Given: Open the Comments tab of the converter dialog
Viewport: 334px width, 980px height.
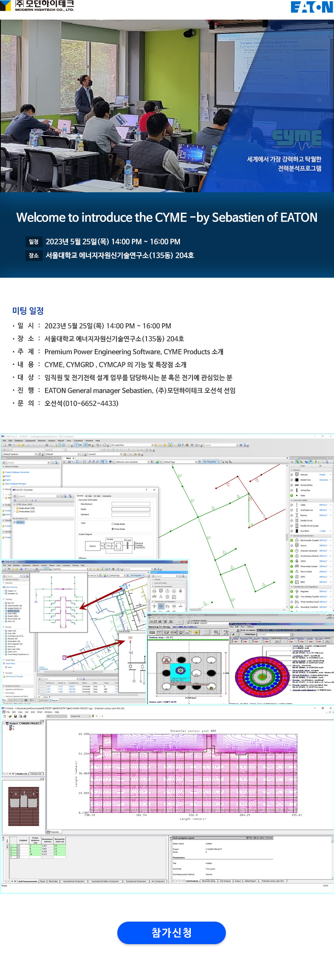Looking at the screenshot, I should click(x=106, y=496).
